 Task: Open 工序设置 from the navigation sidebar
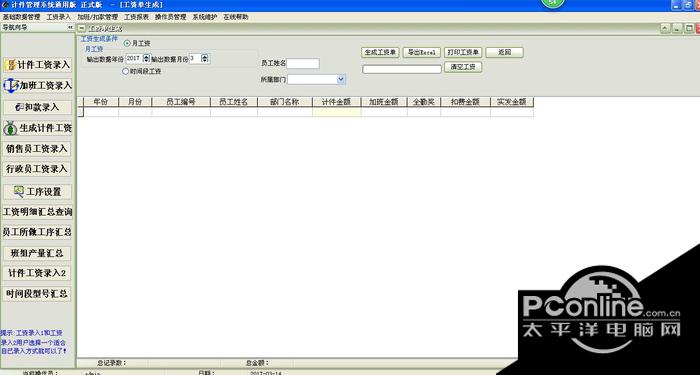coord(38,192)
